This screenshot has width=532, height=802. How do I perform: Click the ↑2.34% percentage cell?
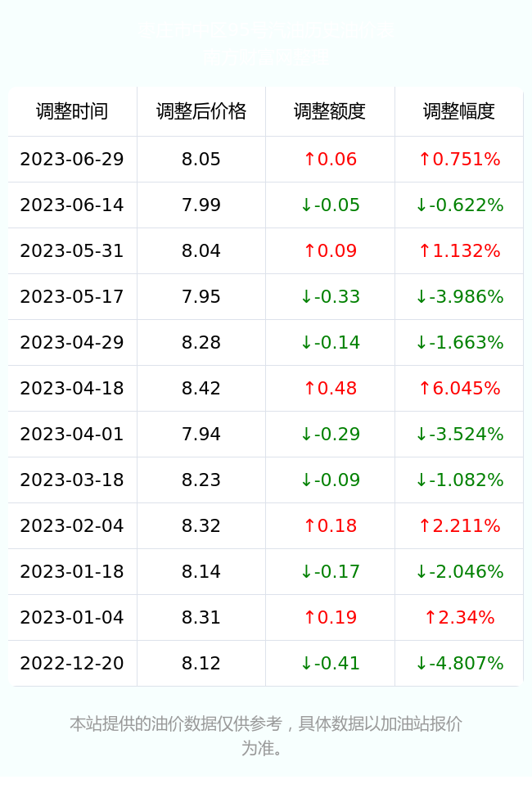pyautogui.click(x=459, y=617)
